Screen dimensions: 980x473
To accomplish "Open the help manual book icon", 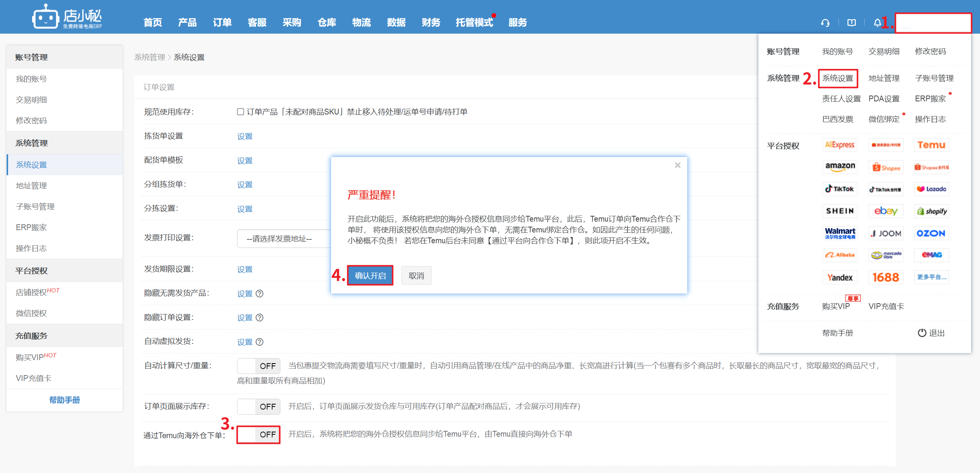I will tap(851, 23).
